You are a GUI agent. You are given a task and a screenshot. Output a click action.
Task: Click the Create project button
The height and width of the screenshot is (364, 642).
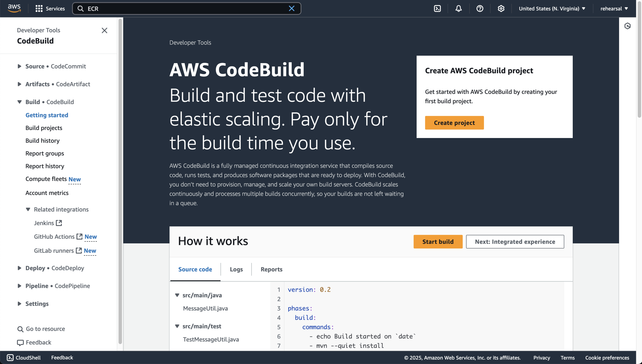(454, 123)
